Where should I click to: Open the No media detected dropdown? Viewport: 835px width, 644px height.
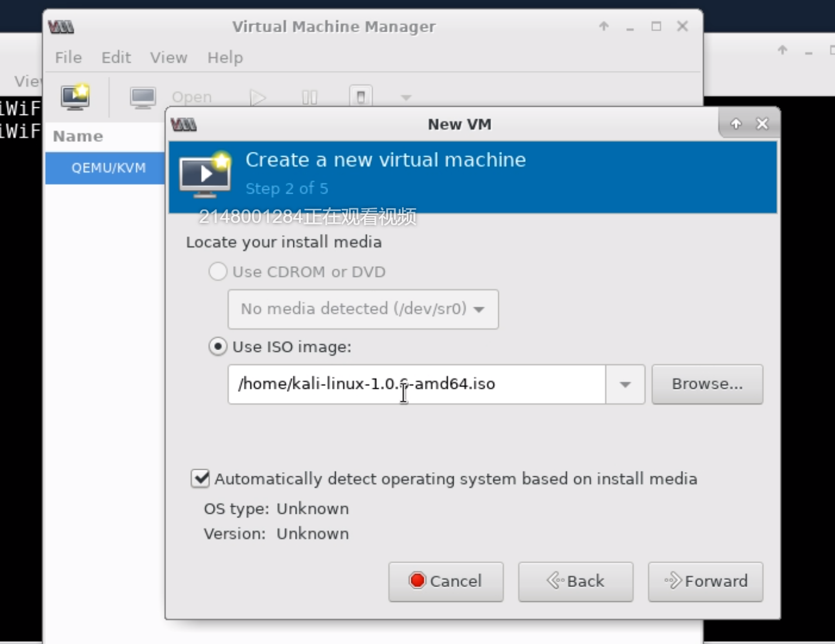[x=363, y=309]
